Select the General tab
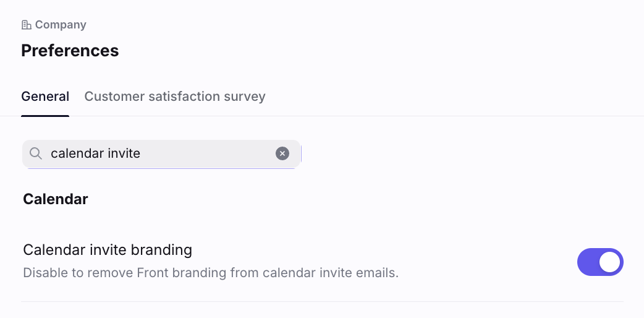Image resolution: width=644 pixels, height=318 pixels. [x=45, y=97]
